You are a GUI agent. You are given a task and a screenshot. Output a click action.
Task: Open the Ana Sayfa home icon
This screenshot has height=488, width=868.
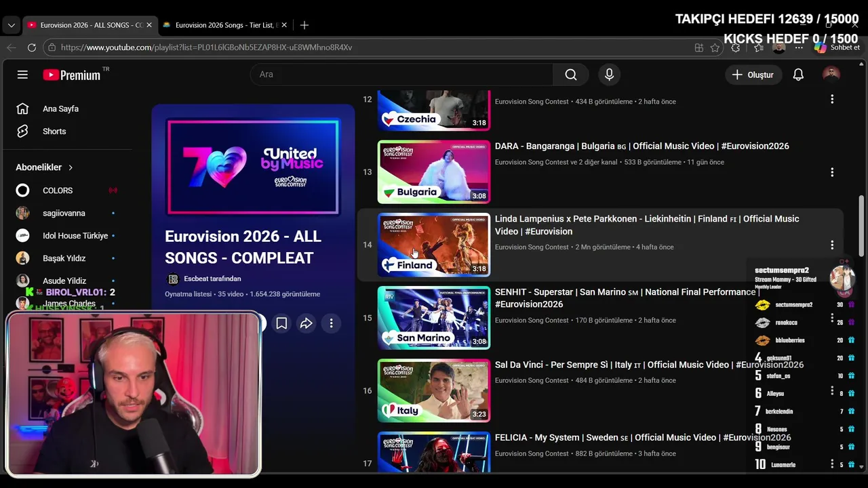pos(22,108)
